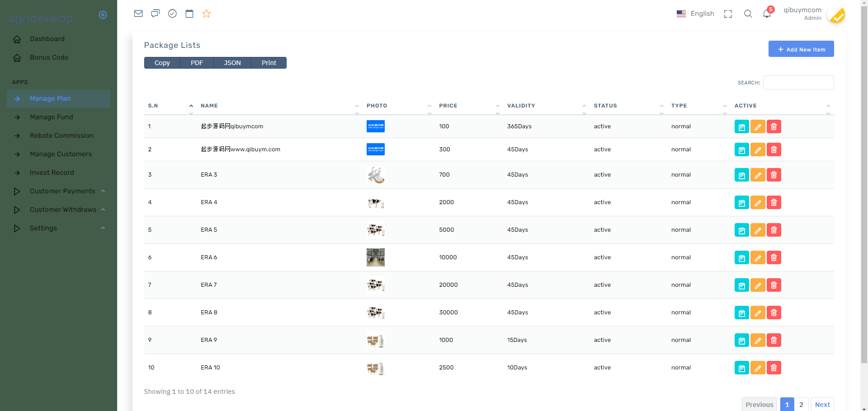Screen dimensions: 868x411
Task: Copy the table data
Action: tap(162, 63)
